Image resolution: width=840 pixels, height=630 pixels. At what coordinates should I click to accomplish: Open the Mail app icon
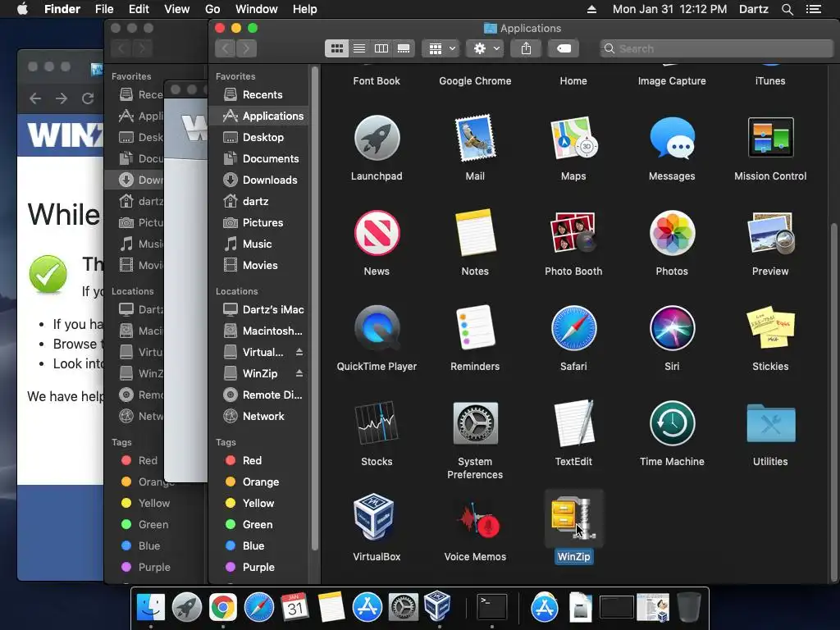pyautogui.click(x=475, y=138)
